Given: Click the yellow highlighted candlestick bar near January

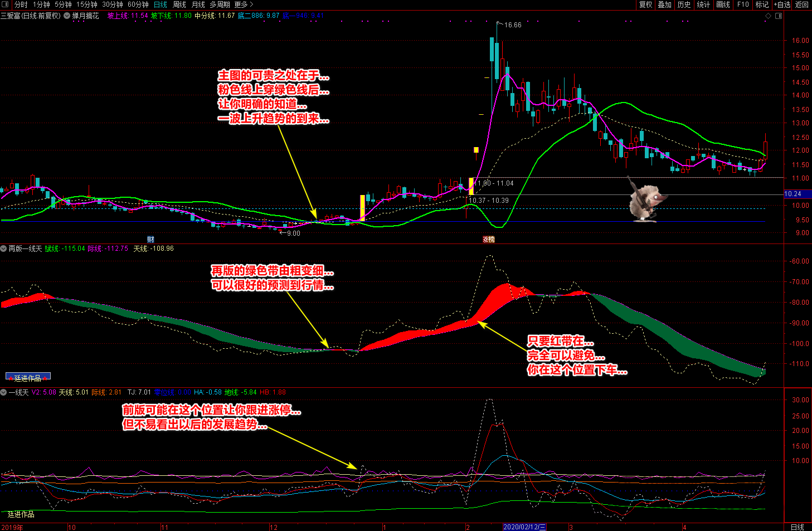Looking at the screenshot, I should coord(362,208).
